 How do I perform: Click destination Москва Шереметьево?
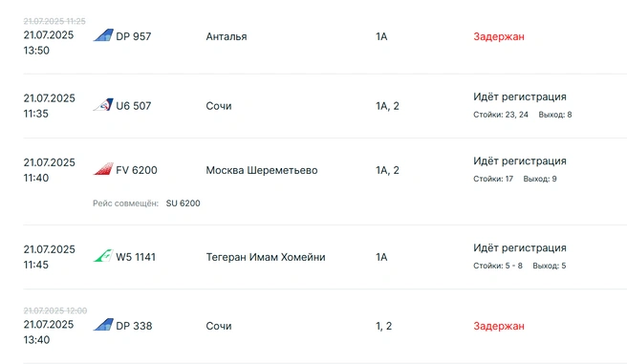tap(262, 170)
